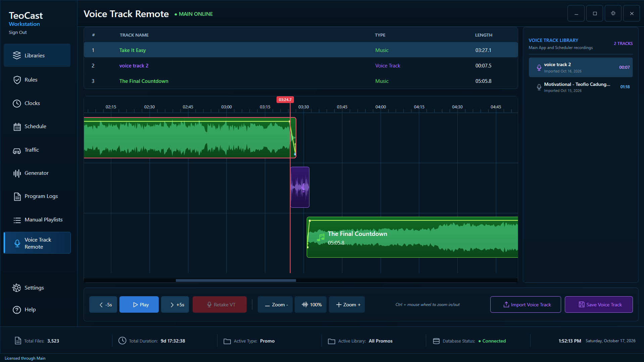Click the Connected database status text

point(494,341)
